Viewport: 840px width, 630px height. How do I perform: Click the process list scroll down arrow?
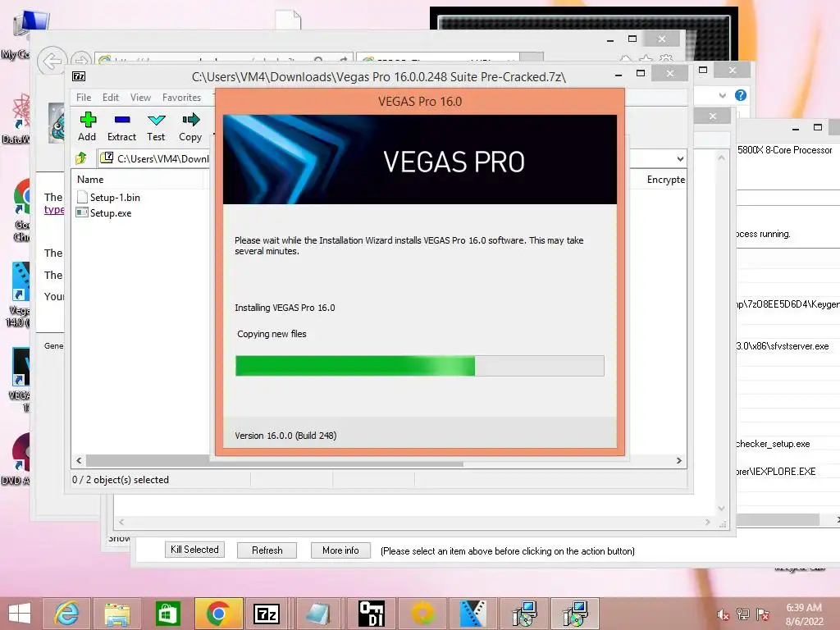click(x=722, y=508)
